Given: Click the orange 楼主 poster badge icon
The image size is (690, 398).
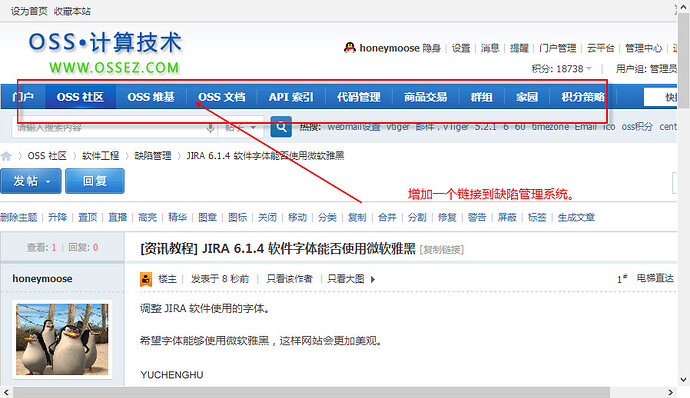Looking at the screenshot, I should point(146,279).
